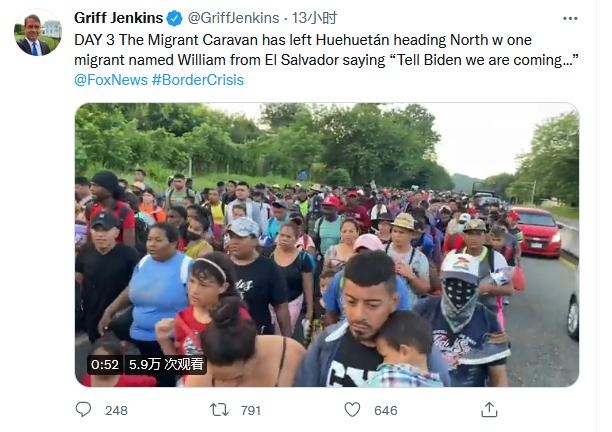612x432 pixels.
Task: Click the 0:52 video duration badge
Action: coord(105,364)
